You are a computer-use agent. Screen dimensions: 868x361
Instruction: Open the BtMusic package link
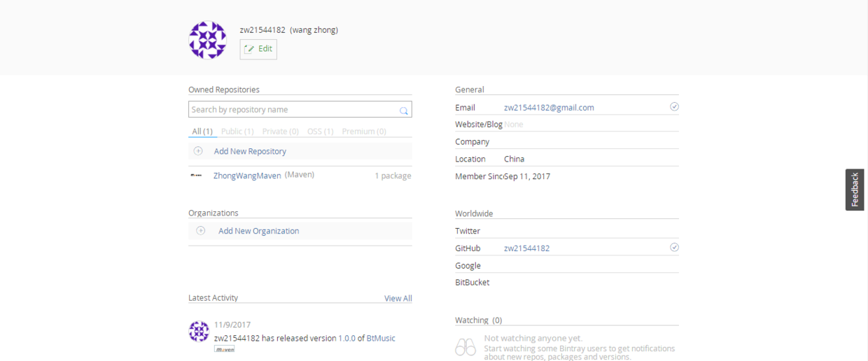pos(381,339)
